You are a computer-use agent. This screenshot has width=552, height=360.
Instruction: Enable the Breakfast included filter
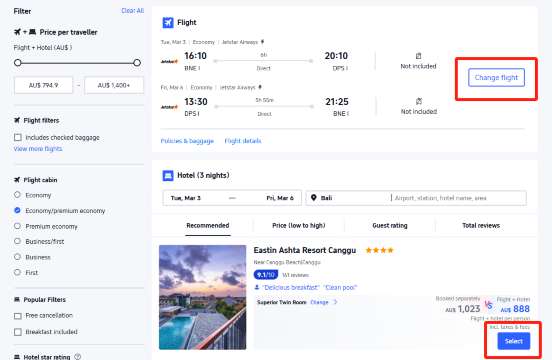(x=18, y=332)
